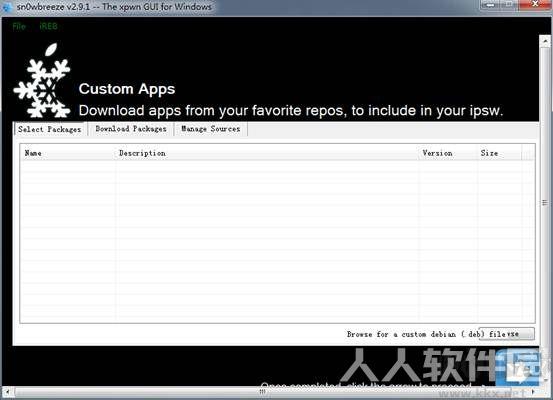Click the vertical scrollbar thumb grip
This screenshot has width=553, height=400.
coord(545,202)
